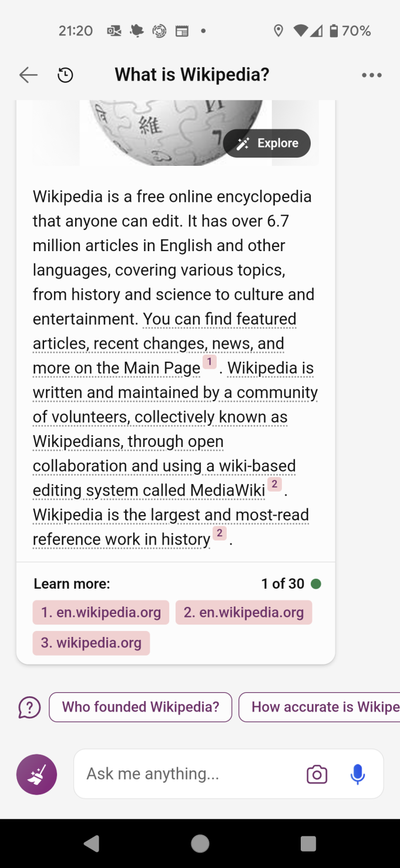Tap the Wi-Fi status bar icon
400x868 pixels.
pyautogui.click(x=301, y=31)
